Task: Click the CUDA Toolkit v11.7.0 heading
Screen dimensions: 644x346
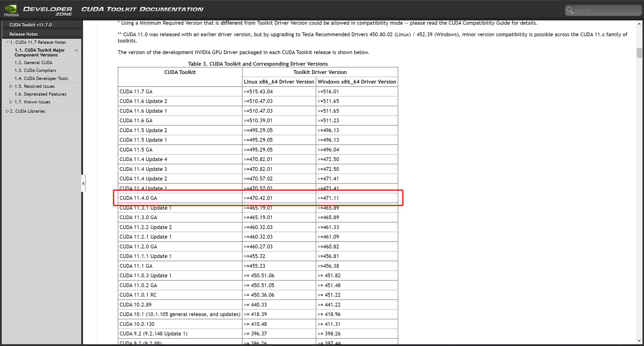Action: pos(31,25)
